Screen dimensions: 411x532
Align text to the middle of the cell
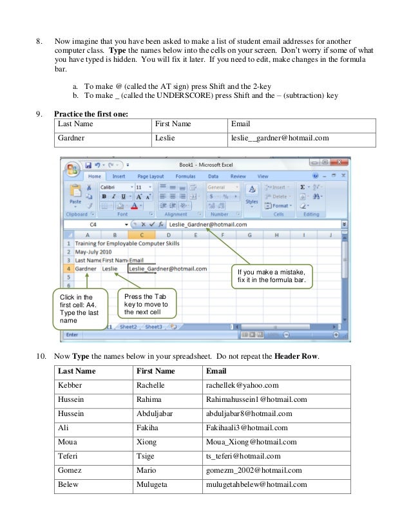[173, 187]
